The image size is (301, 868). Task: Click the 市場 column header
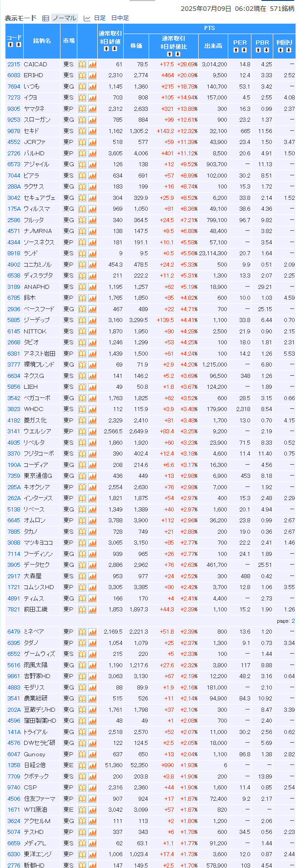69,41
